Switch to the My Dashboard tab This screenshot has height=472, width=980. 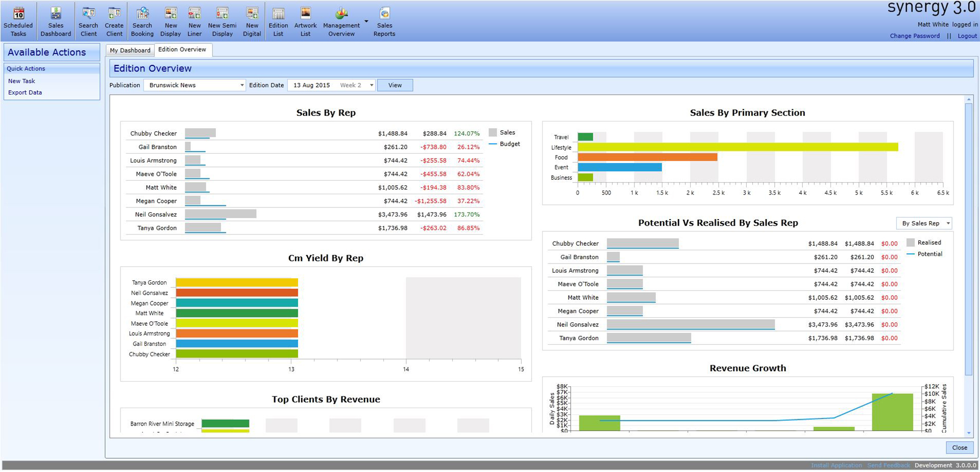130,50
